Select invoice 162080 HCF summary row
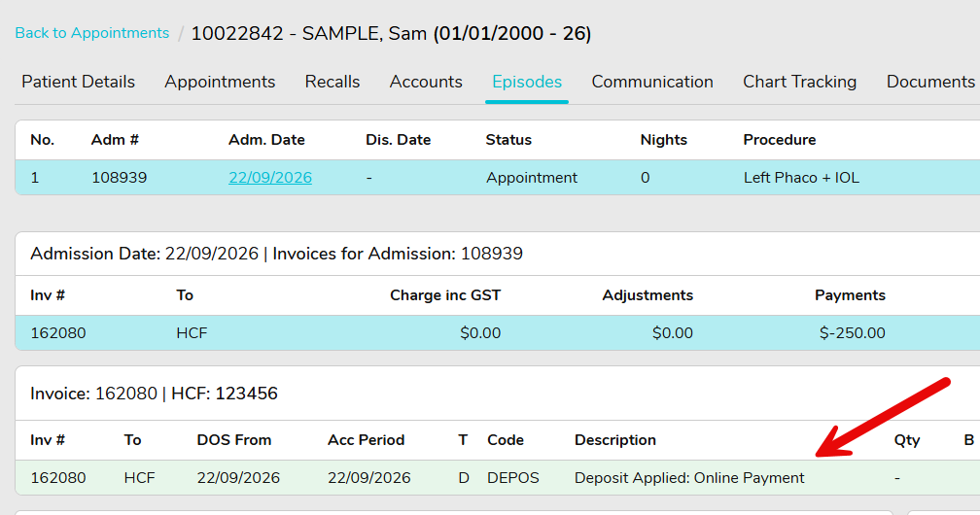 pos(498,332)
